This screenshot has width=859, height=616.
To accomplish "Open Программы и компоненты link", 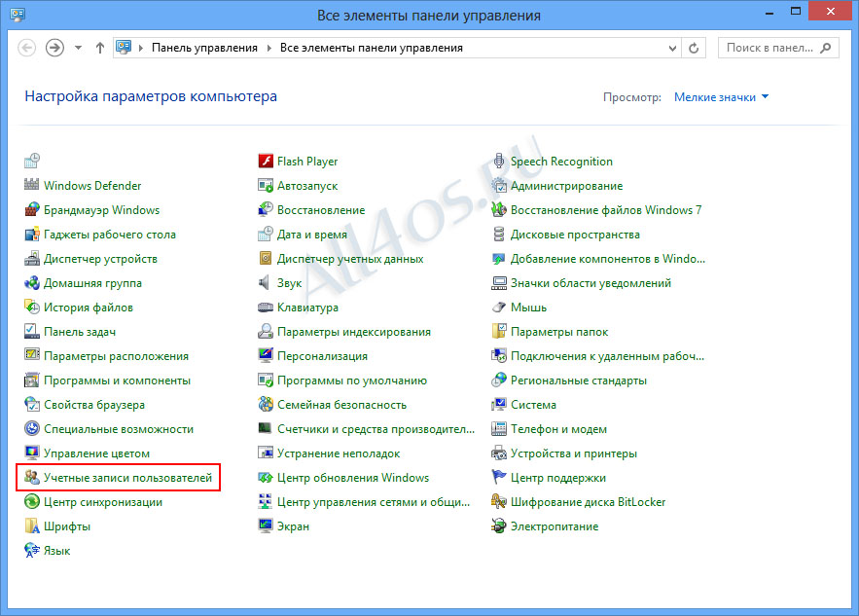I will click(118, 380).
